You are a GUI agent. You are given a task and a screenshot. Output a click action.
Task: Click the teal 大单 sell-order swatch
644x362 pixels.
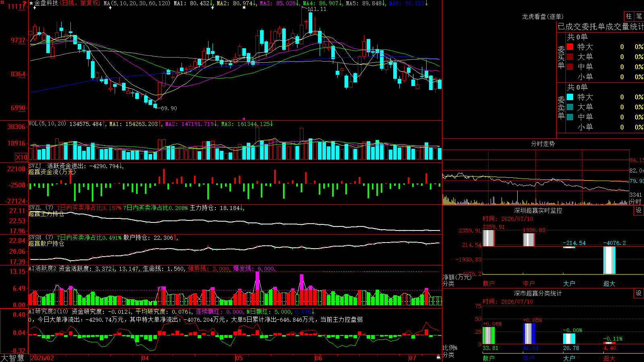pos(570,107)
